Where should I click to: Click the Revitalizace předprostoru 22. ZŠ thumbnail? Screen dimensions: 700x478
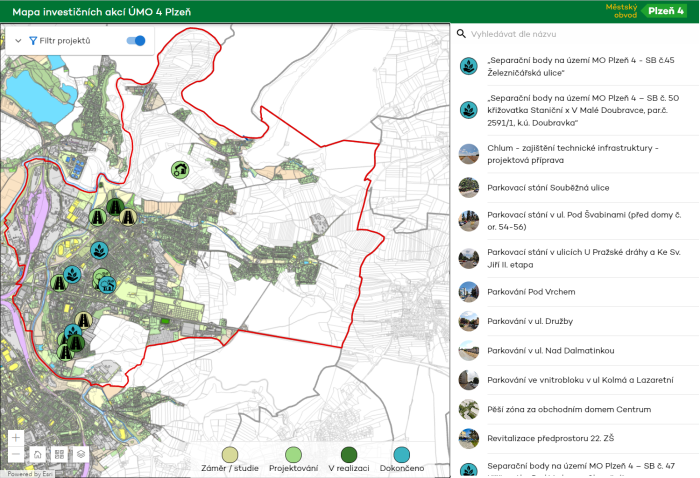468,438
